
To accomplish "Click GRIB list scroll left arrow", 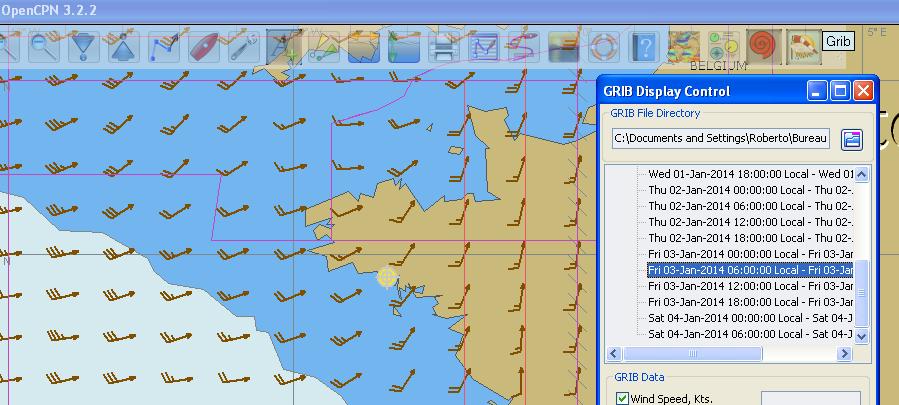I will pyautogui.click(x=614, y=354).
